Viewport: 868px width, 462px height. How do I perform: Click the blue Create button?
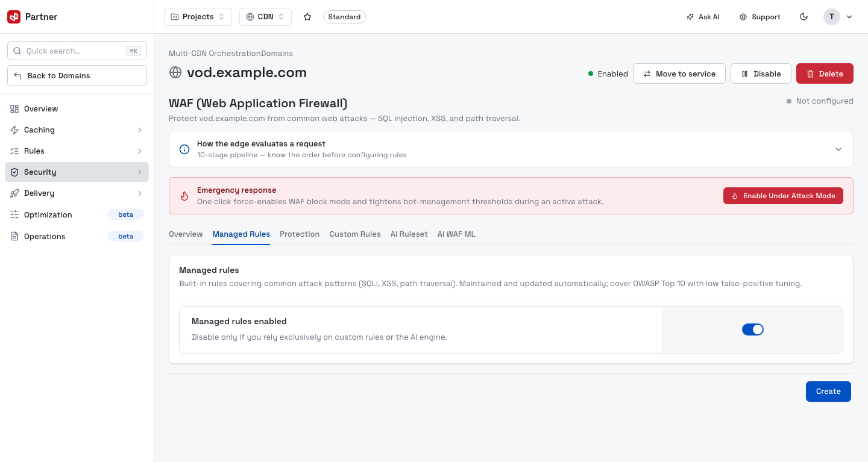(x=828, y=392)
